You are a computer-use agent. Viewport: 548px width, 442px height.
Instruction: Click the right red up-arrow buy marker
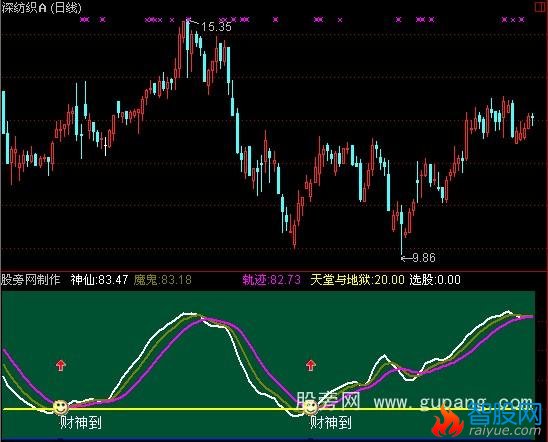tap(310, 365)
